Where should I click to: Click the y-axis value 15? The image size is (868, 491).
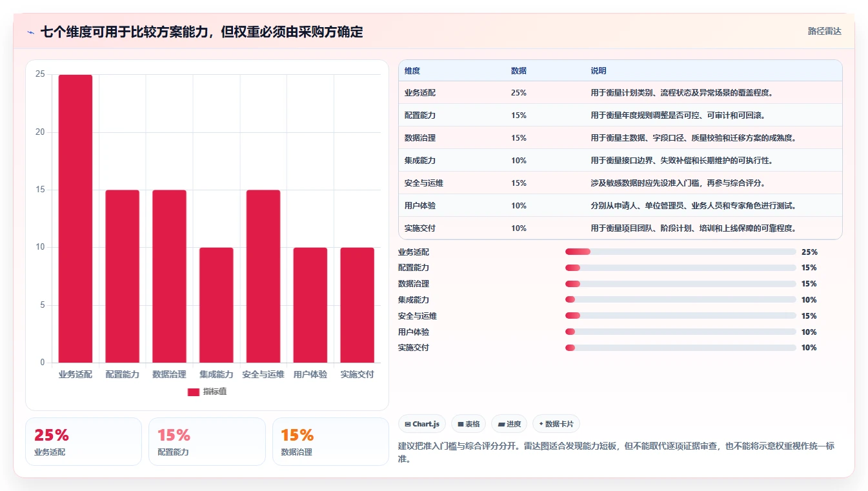[x=40, y=190]
